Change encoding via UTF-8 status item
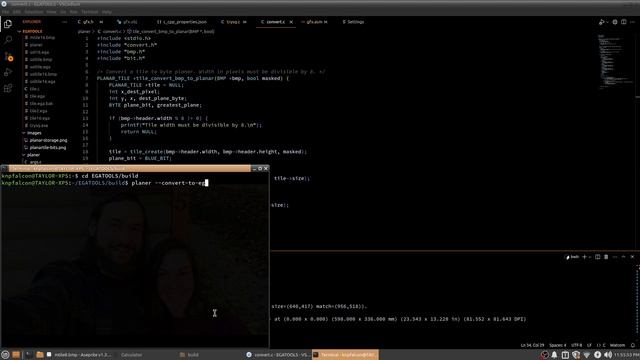640x360 pixels. click(576, 345)
